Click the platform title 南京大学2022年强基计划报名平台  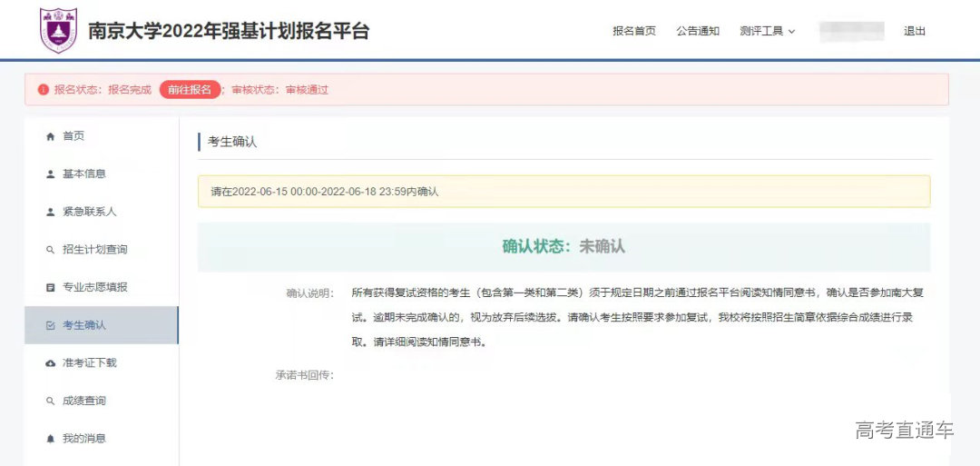pos(229,31)
